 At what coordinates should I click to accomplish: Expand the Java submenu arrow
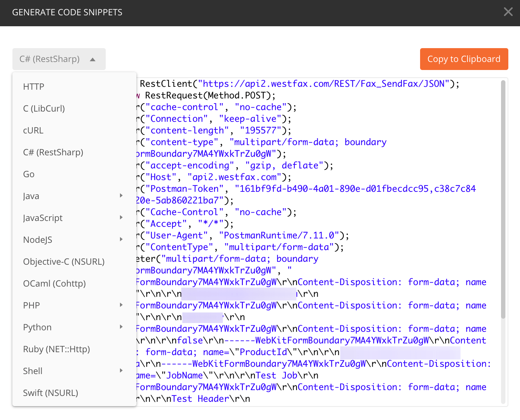pyautogui.click(x=121, y=196)
